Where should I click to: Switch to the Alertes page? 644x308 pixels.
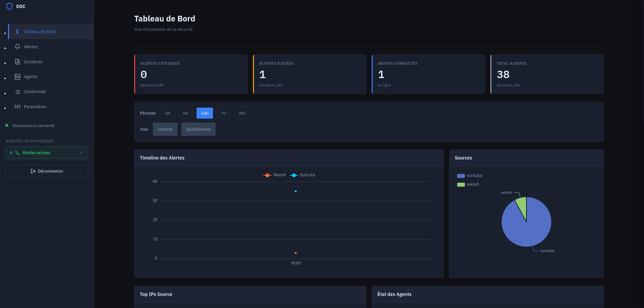31,47
